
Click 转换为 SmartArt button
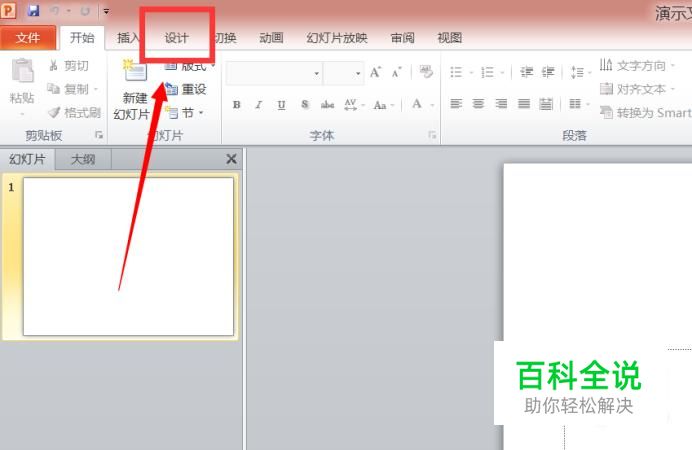(x=646, y=113)
